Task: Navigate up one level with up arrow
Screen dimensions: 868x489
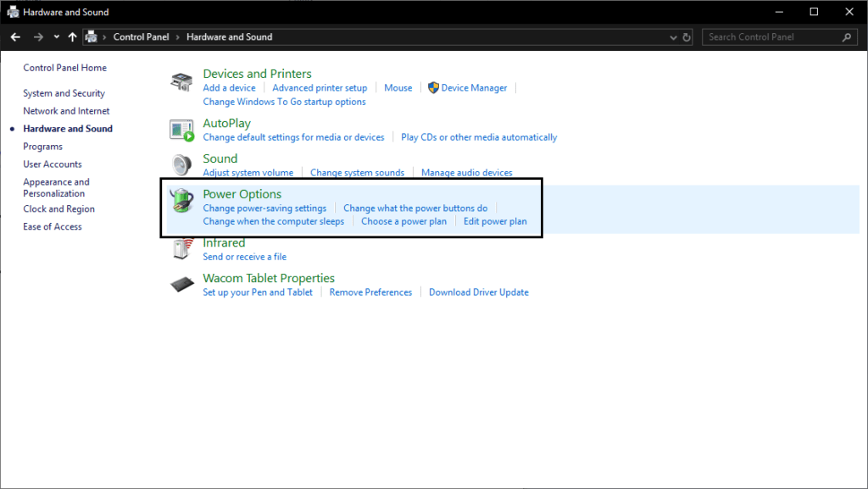Action: click(x=72, y=37)
